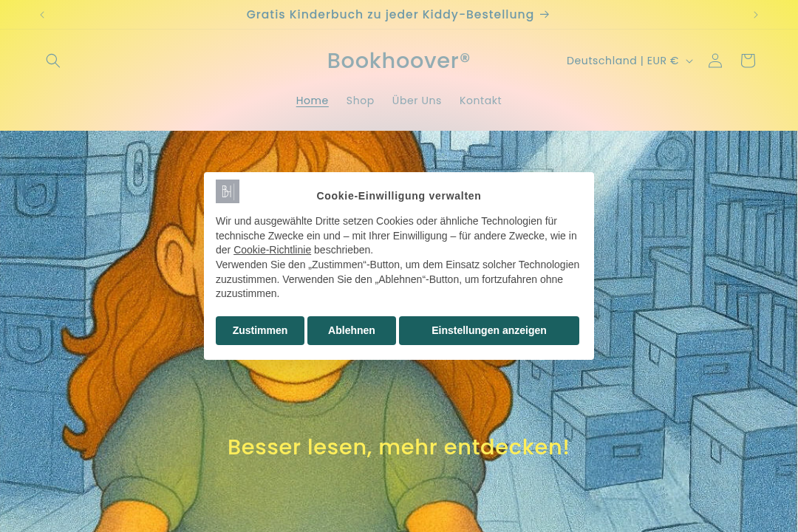
Task: Open the shopping cart icon
Action: tap(748, 61)
